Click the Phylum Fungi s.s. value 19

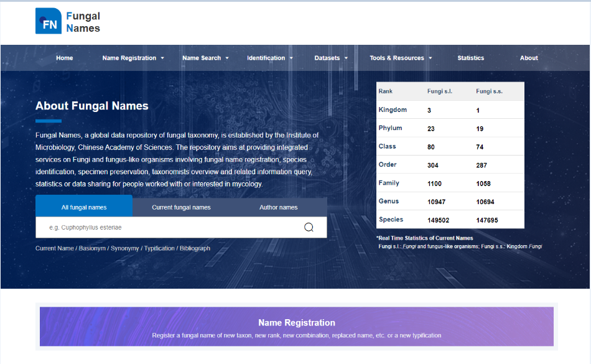click(x=480, y=129)
